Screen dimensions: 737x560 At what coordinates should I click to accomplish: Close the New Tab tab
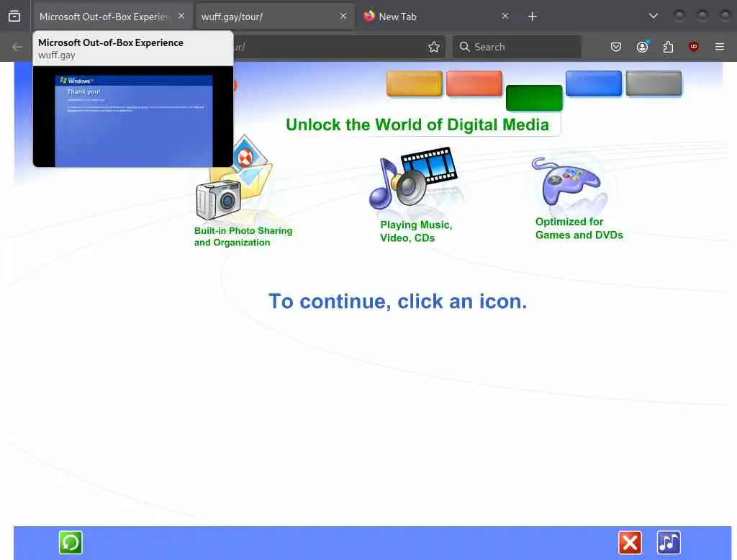click(505, 16)
